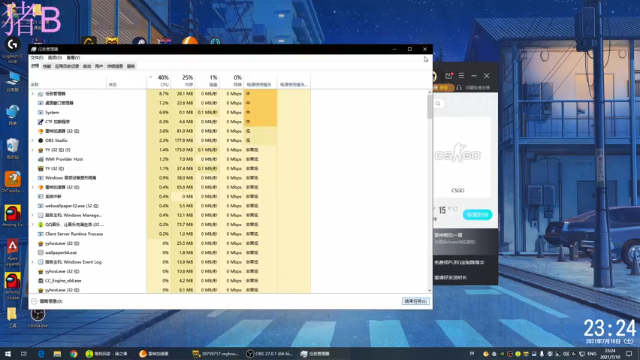Open the messages icon in accelerator window
640x360 pixels.
click(x=449, y=76)
